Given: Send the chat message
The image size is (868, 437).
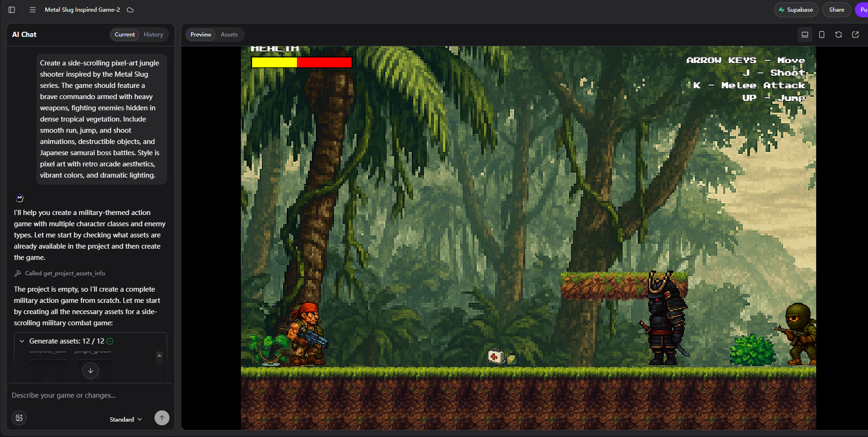Looking at the screenshot, I should (162, 418).
